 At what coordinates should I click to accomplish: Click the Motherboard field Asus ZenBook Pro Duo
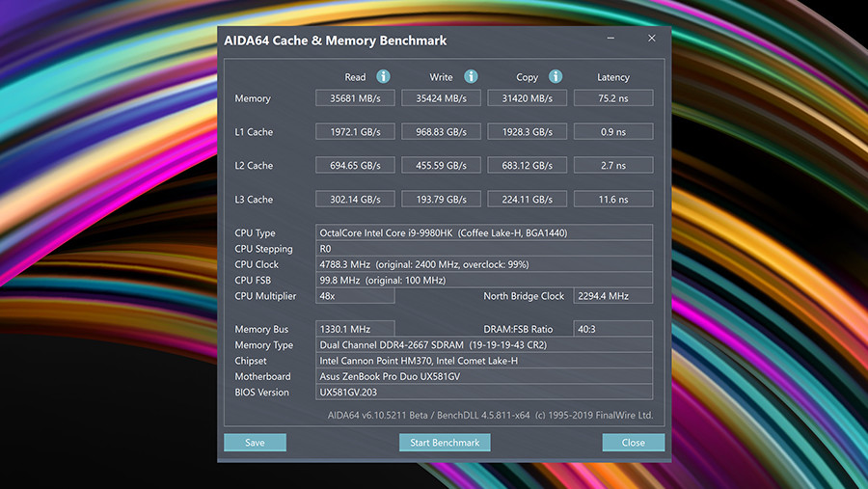(x=484, y=376)
